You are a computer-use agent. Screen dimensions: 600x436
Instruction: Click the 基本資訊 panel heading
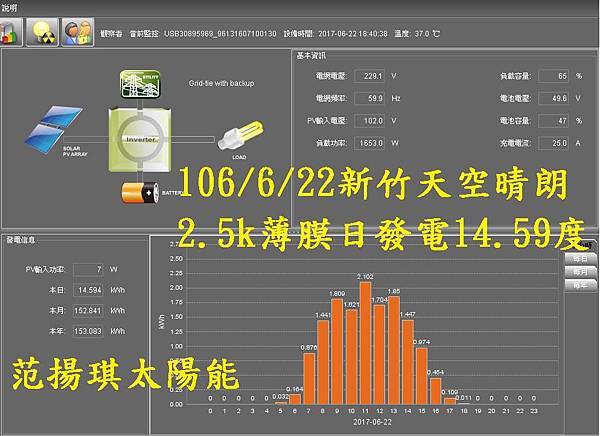tap(311, 56)
